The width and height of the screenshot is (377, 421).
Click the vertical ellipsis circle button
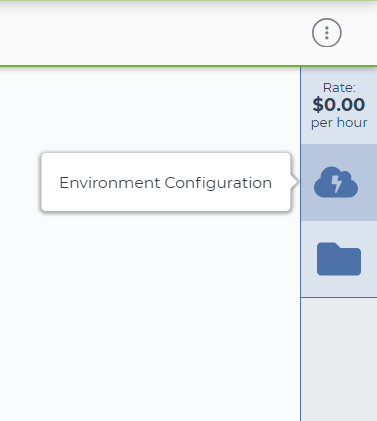pyautogui.click(x=327, y=33)
